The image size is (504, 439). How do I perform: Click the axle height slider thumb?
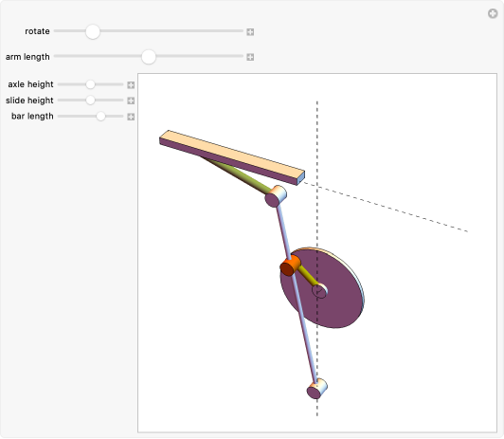[90, 84]
